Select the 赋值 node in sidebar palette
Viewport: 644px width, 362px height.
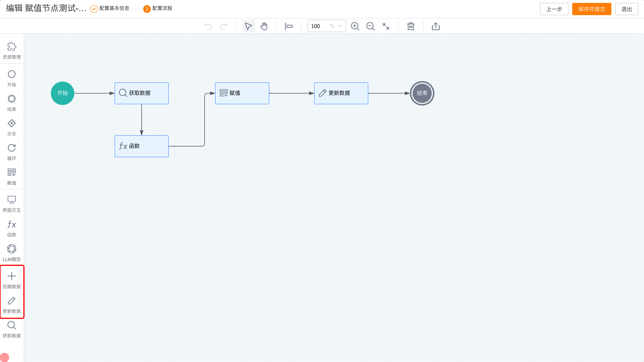tap(12, 177)
